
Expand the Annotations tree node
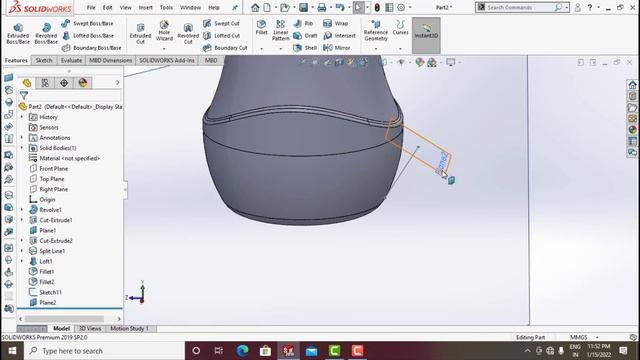22,138
